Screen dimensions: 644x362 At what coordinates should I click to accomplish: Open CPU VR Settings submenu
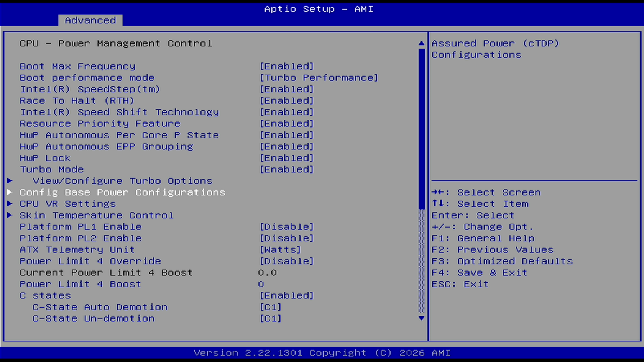pos(68,204)
